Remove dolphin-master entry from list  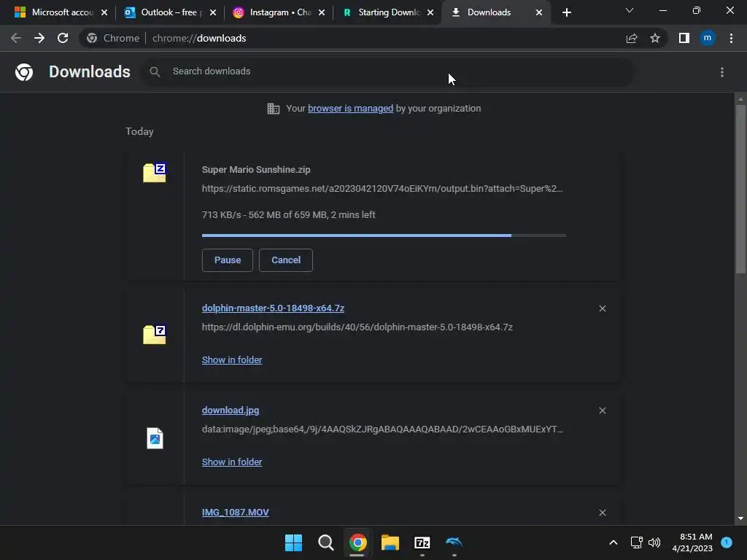click(603, 308)
